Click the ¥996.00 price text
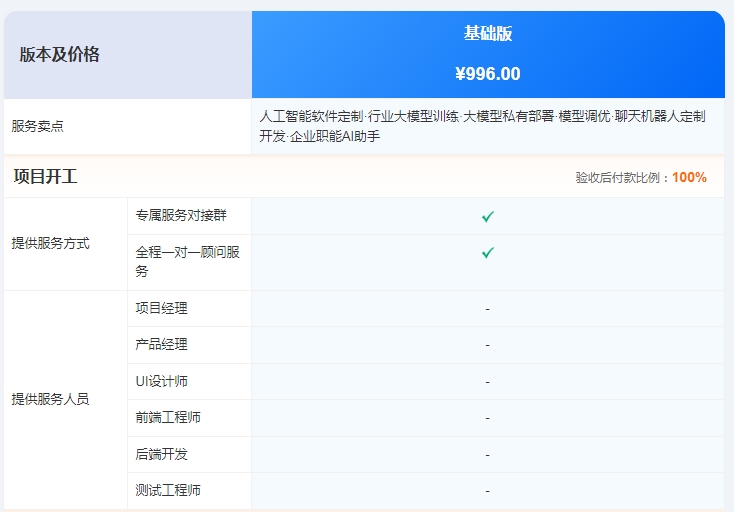Viewport: 734px width, 512px height. [x=488, y=73]
